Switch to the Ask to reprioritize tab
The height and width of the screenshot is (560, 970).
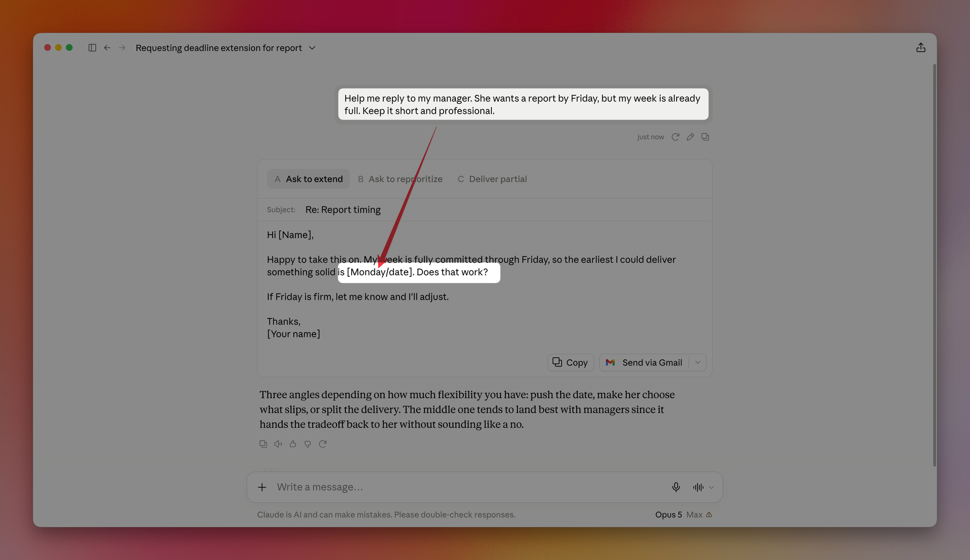[x=400, y=179]
